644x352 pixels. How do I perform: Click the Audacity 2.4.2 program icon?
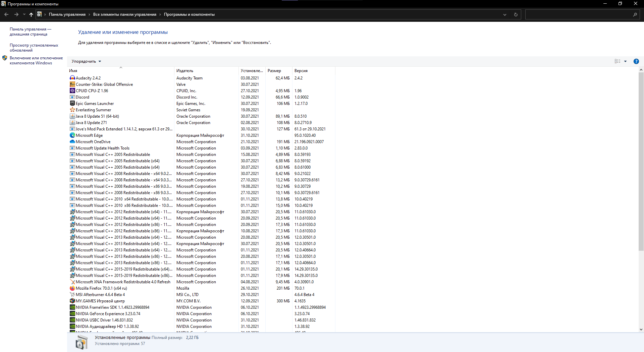click(x=72, y=78)
